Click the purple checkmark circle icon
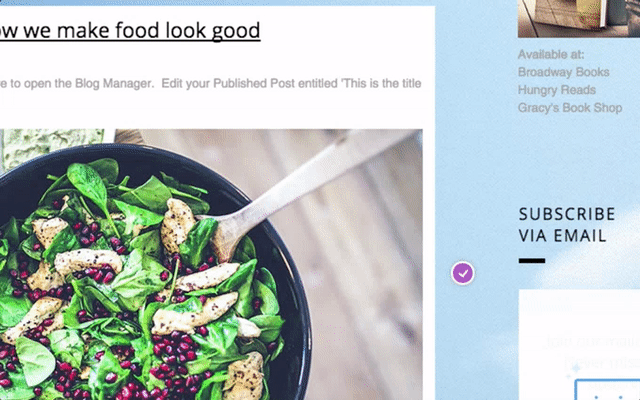The width and height of the screenshot is (640, 400). pyautogui.click(x=462, y=273)
